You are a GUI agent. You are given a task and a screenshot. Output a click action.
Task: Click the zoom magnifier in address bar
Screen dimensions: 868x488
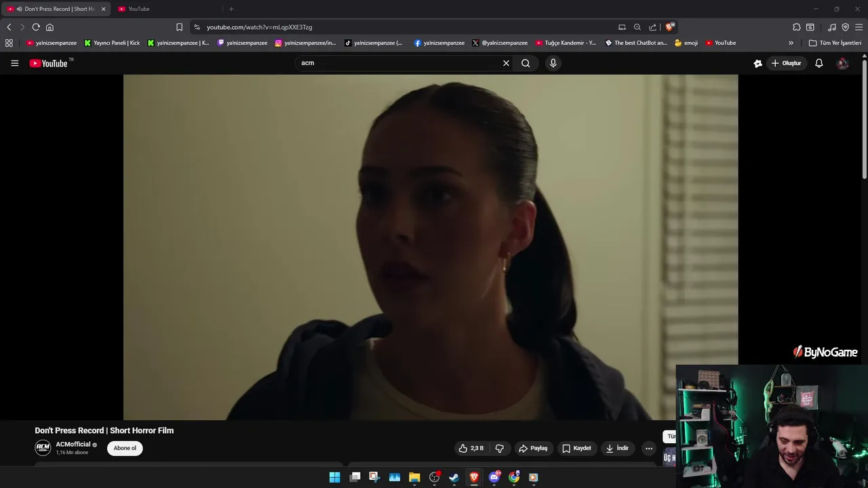637,27
